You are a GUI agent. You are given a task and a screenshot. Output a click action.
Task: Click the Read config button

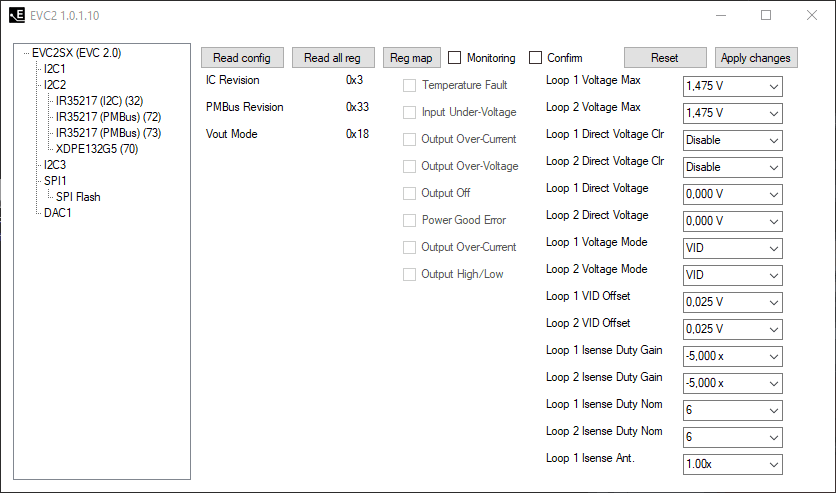click(x=242, y=58)
